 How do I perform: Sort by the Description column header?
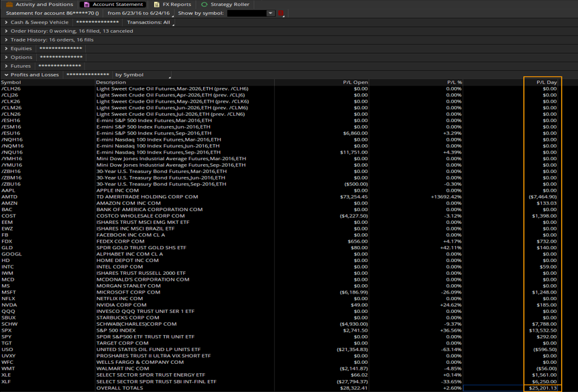[x=111, y=82]
